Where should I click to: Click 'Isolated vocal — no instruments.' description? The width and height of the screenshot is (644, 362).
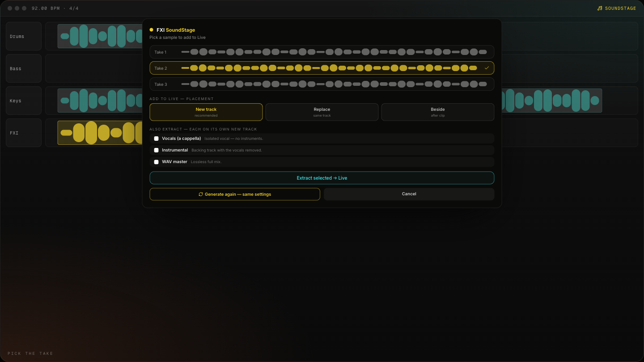(x=233, y=139)
